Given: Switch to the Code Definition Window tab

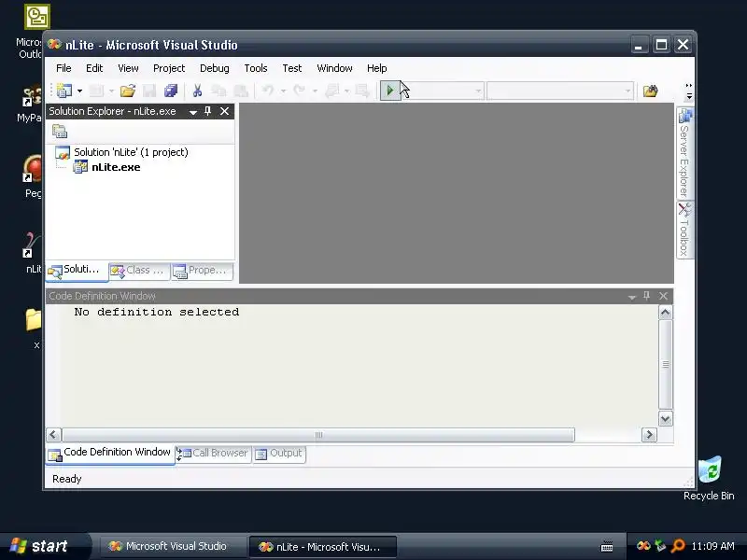Looking at the screenshot, I should pos(110,453).
